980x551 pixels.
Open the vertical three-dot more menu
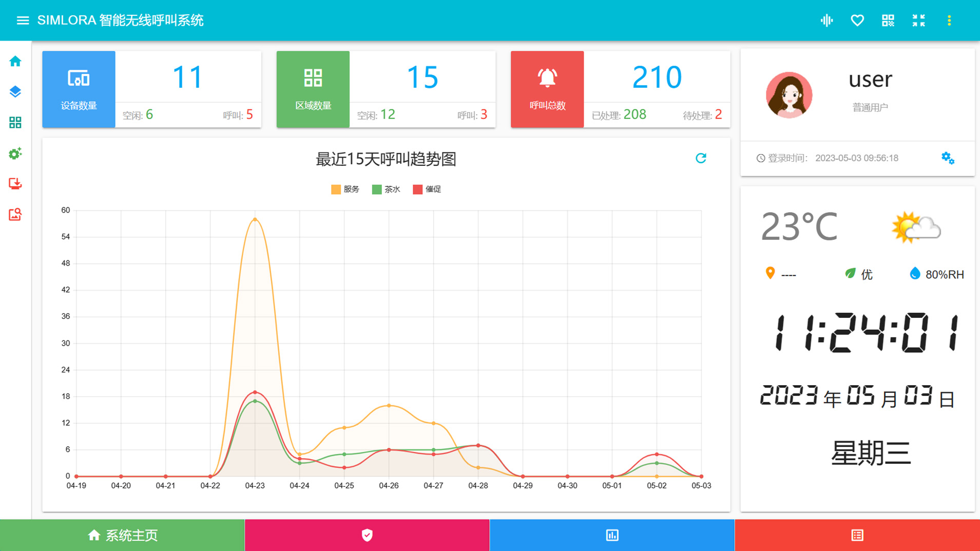[x=949, y=21]
